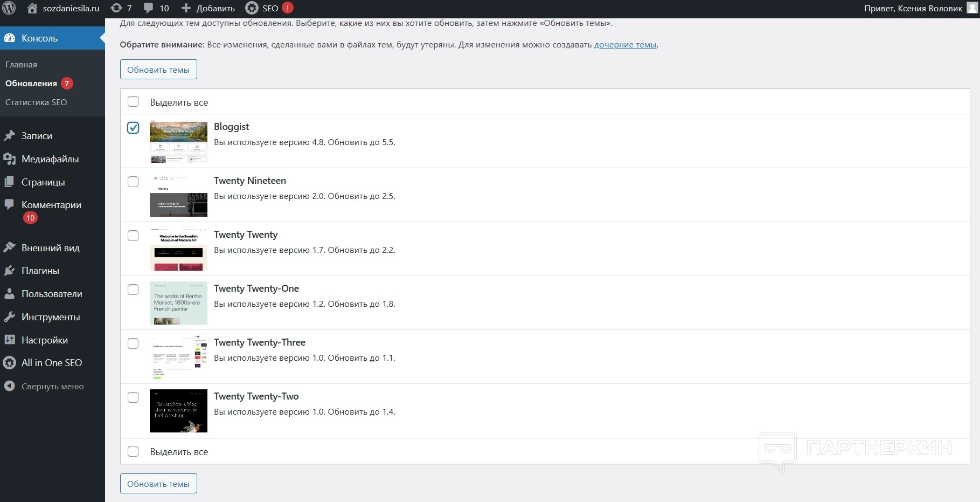The width and height of the screenshot is (980, 502).
Task: Open the comments bubble icon in the admin bar
Action: (x=149, y=9)
